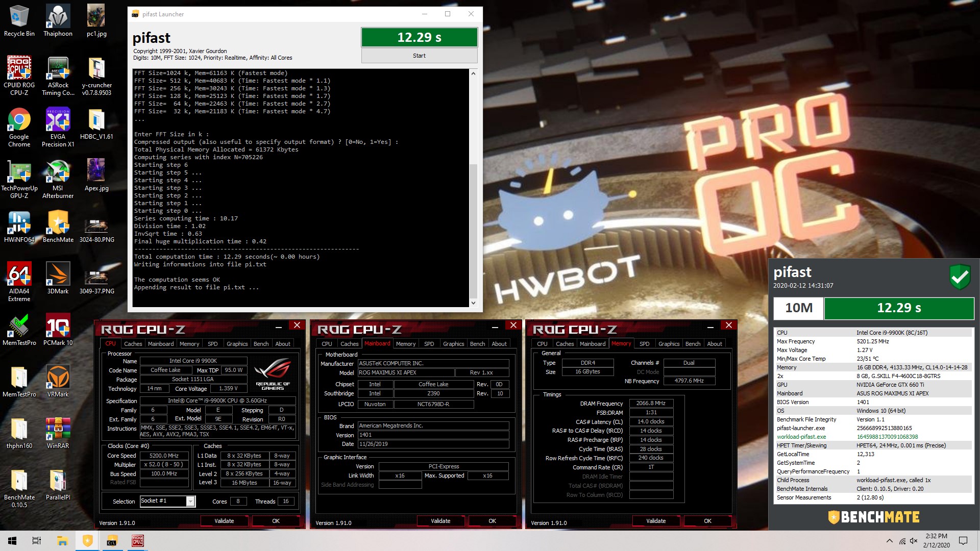This screenshot has width=980, height=551.
Task: Open the WinRAR desktop shortcut
Action: [58, 433]
